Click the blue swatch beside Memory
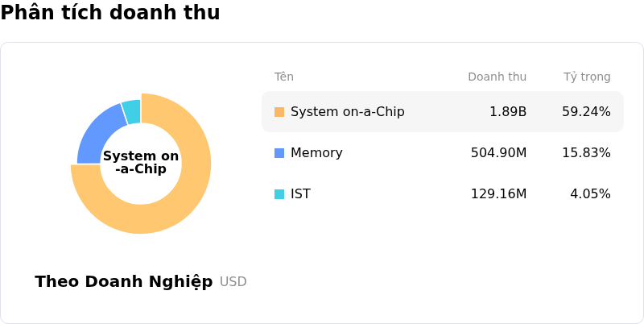The height and width of the screenshot is (324, 644). (x=279, y=153)
